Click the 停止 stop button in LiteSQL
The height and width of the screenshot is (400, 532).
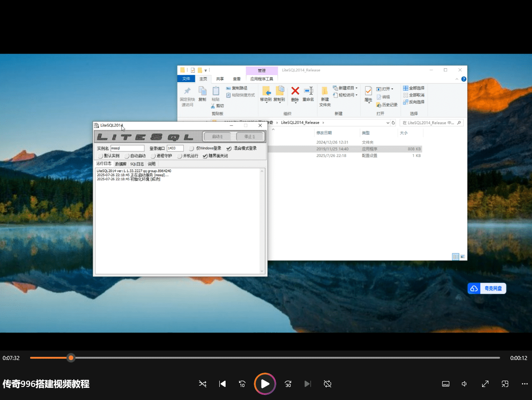pyautogui.click(x=249, y=137)
